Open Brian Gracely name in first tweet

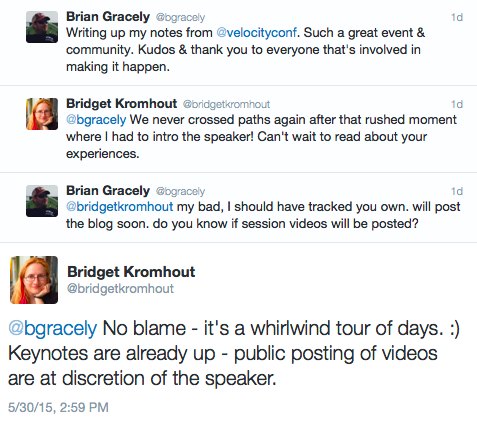pyautogui.click(x=108, y=17)
